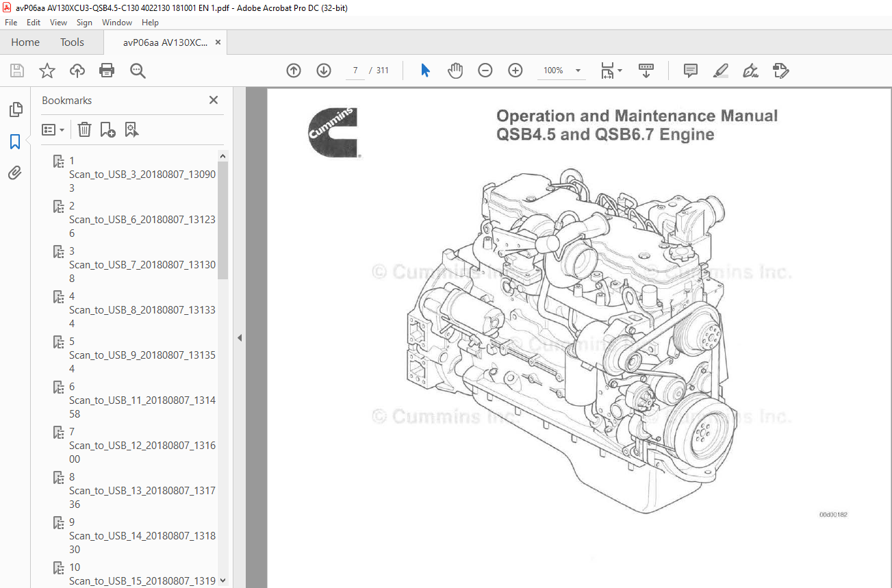Click the figure number 00d00182
Screen dimensions: 892x588
click(833, 514)
